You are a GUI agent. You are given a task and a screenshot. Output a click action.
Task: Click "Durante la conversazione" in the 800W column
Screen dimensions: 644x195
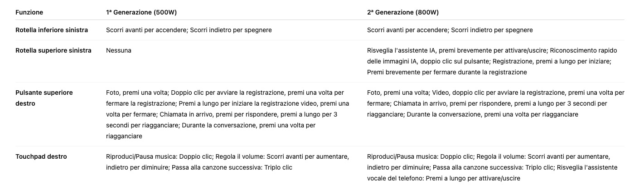tap(443, 114)
